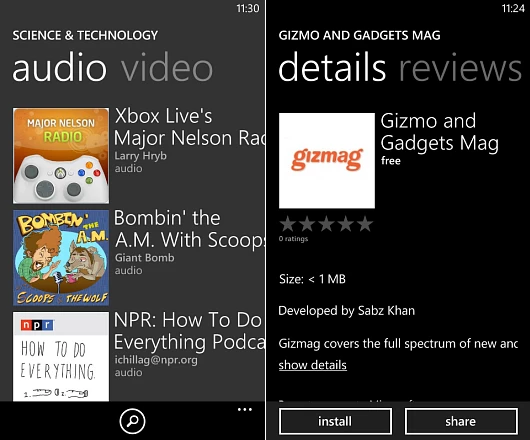Viewport: 530px width, 440px height.
Task: Switch to the video tab
Action: tap(167, 68)
